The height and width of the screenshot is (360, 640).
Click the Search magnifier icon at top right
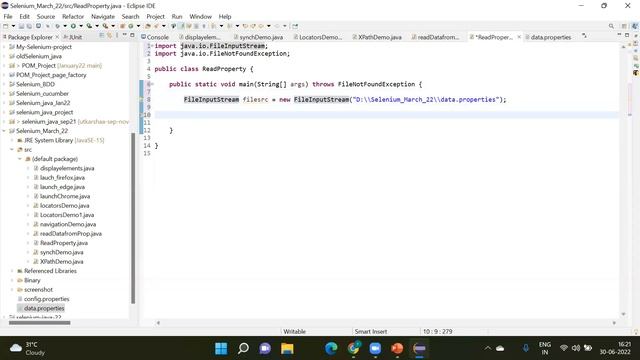[x=611, y=26]
